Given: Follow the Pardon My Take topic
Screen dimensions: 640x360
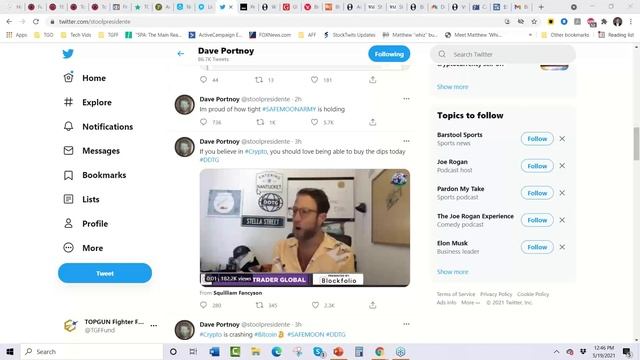Looking at the screenshot, I should pos(537,193).
